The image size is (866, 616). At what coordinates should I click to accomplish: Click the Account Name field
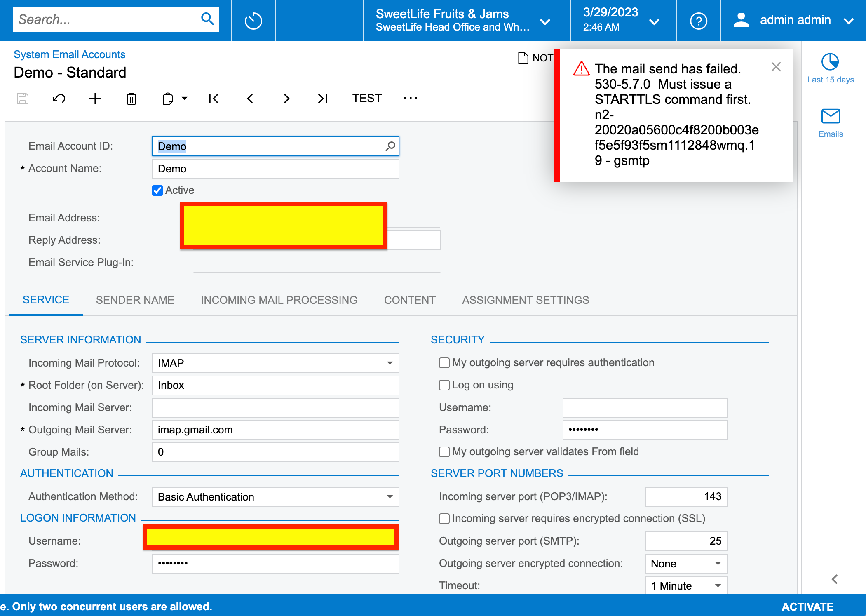coord(275,168)
